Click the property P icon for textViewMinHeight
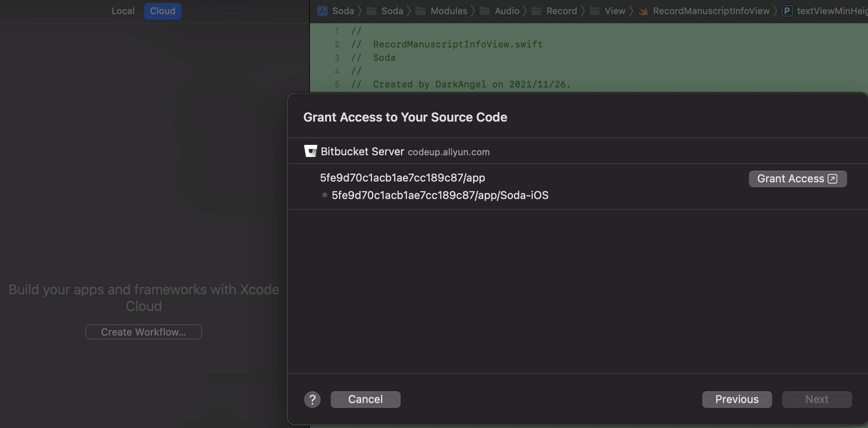 coord(787,11)
